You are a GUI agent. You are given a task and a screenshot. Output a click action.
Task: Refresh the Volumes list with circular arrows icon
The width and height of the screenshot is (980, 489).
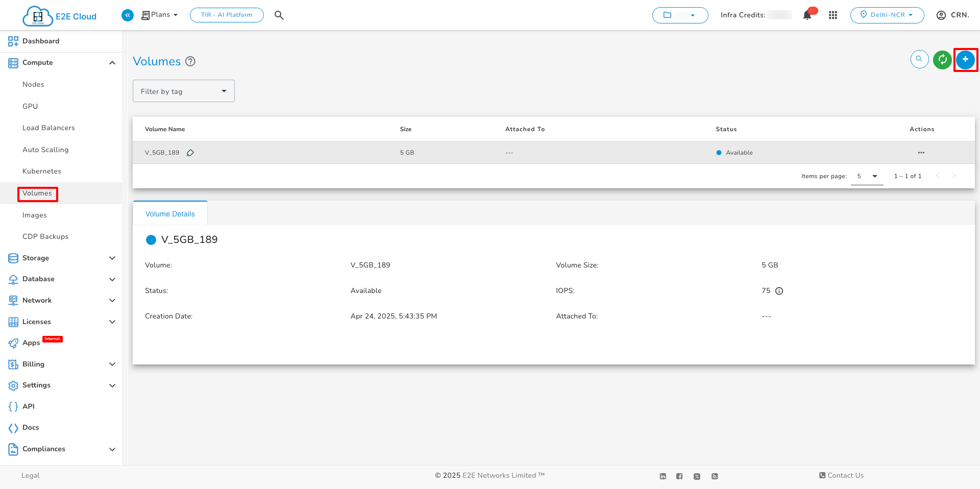[x=942, y=60]
